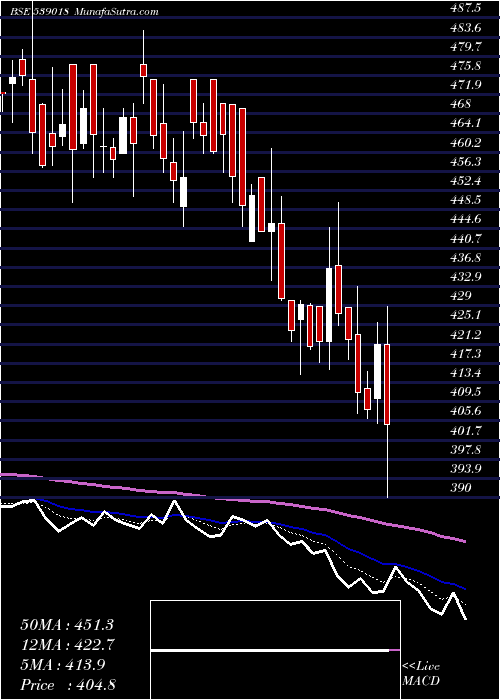Click the 413.4 price axis label

465,373
